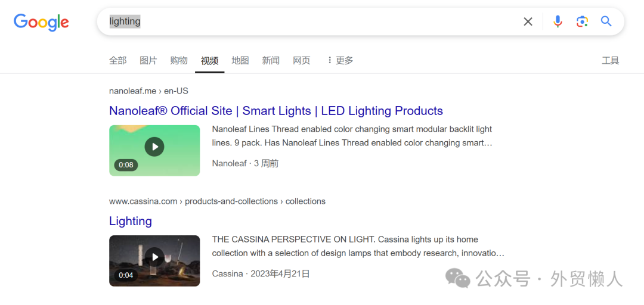644x305 pixels.
Task: Open the 新闻 news tab
Action: (271, 60)
